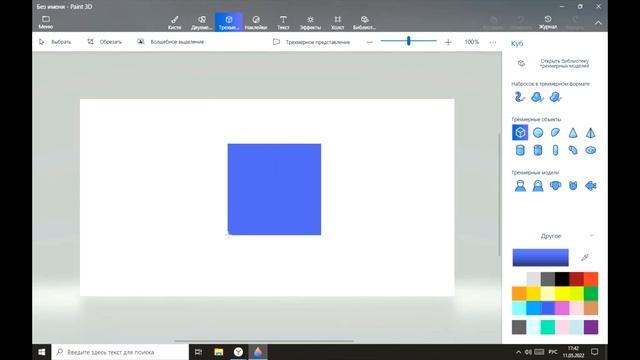Open the 3D library tab in toolbar
Viewport: 640px width, 360px height.
[364, 22]
